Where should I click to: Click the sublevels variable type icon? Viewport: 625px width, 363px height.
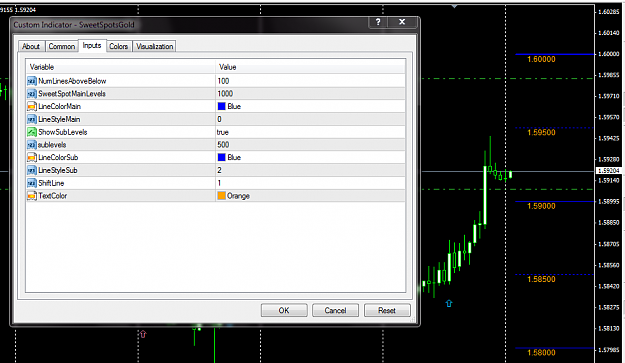point(32,145)
